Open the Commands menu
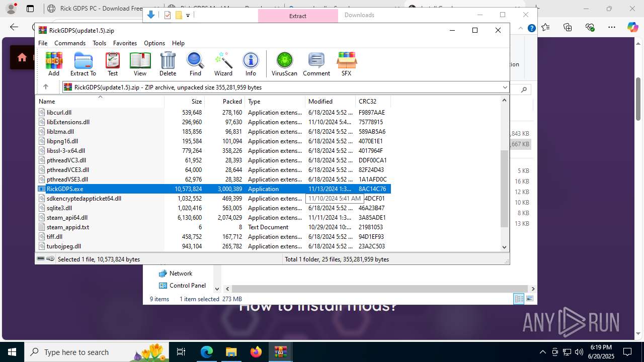Viewport: 644px width, 362px height. tap(70, 43)
